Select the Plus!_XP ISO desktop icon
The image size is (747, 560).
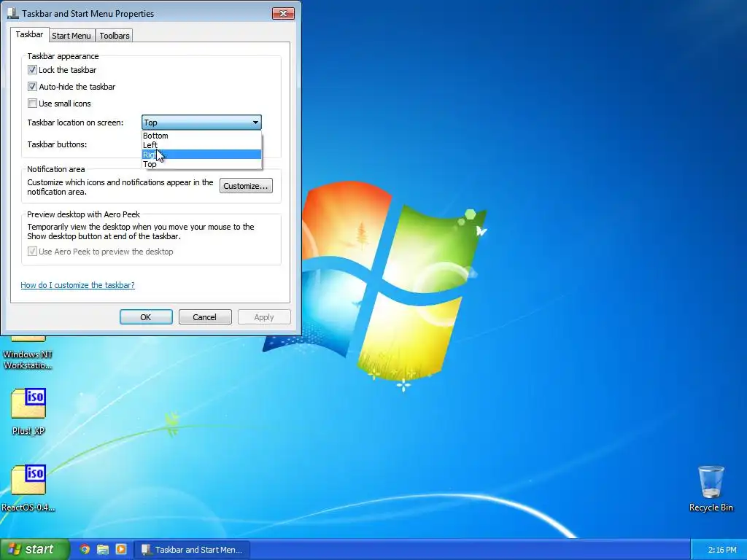tap(28, 412)
